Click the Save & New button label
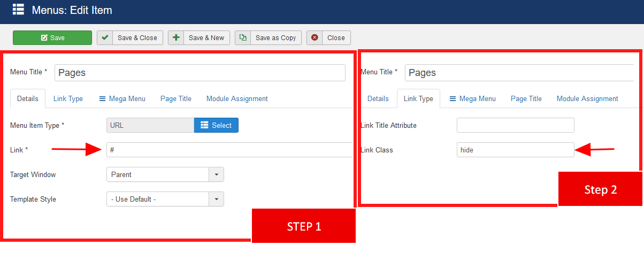Image resolution: width=644 pixels, height=276 pixels. [x=206, y=37]
